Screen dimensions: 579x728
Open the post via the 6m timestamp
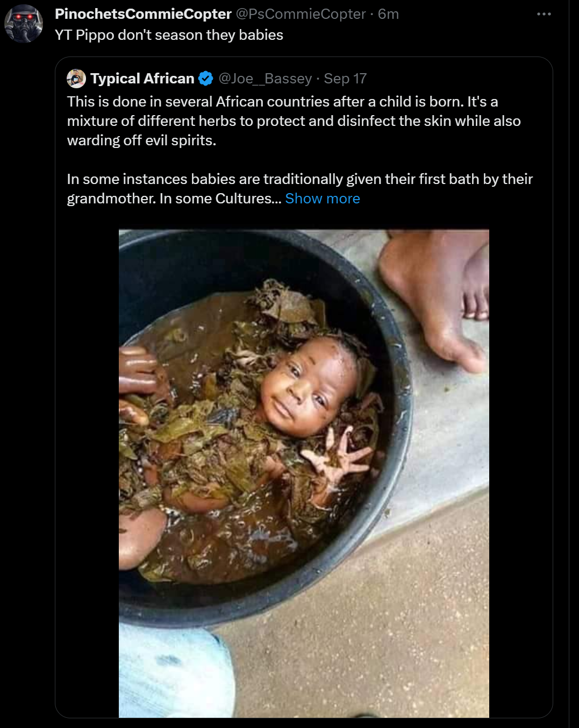click(388, 14)
